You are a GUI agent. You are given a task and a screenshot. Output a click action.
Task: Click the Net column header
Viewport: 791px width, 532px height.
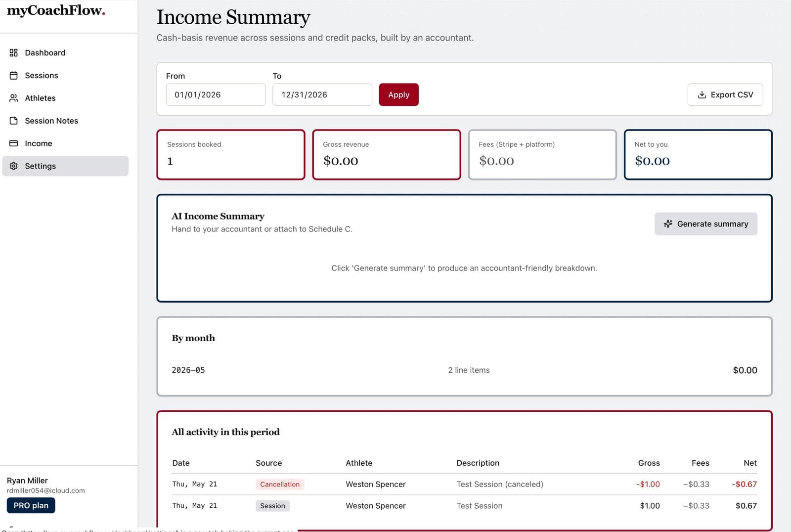coord(750,463)
